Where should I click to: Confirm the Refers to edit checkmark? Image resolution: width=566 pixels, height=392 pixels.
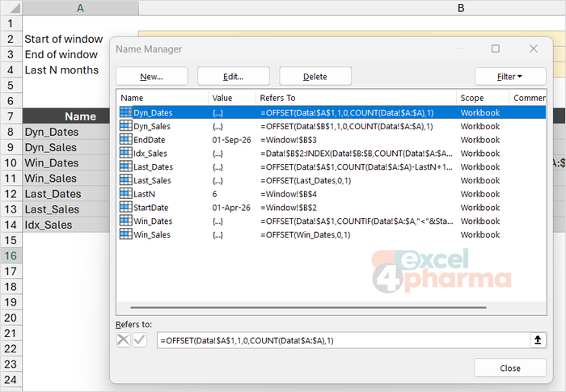[140, 340]
